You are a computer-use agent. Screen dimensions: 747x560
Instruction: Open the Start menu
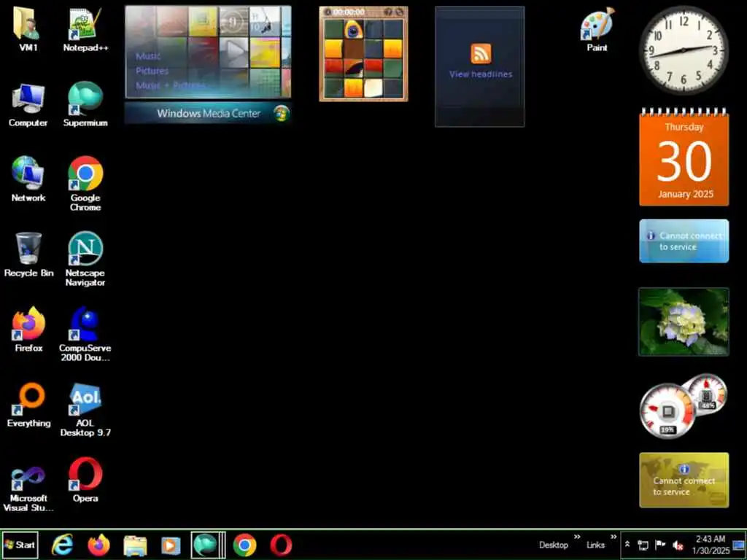click(20, 545)
